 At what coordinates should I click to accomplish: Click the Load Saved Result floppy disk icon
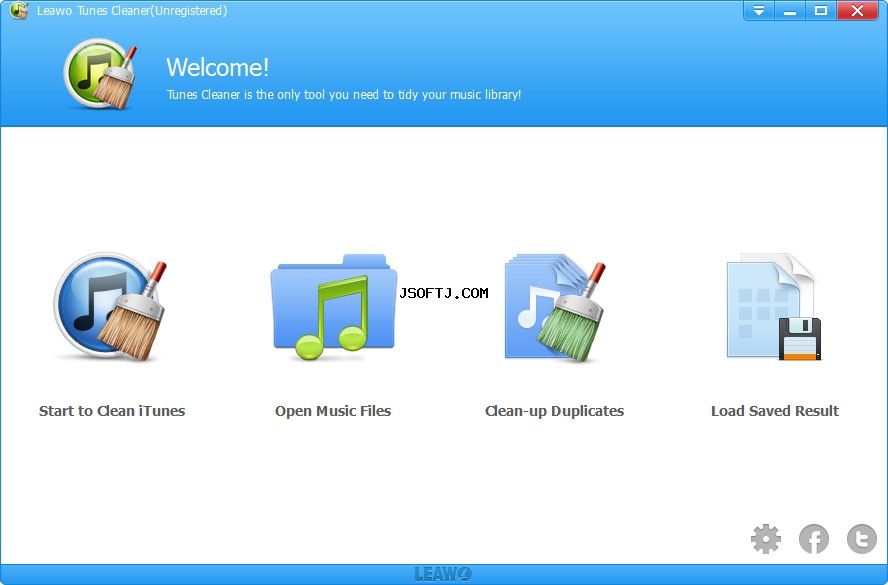[774, 306]
